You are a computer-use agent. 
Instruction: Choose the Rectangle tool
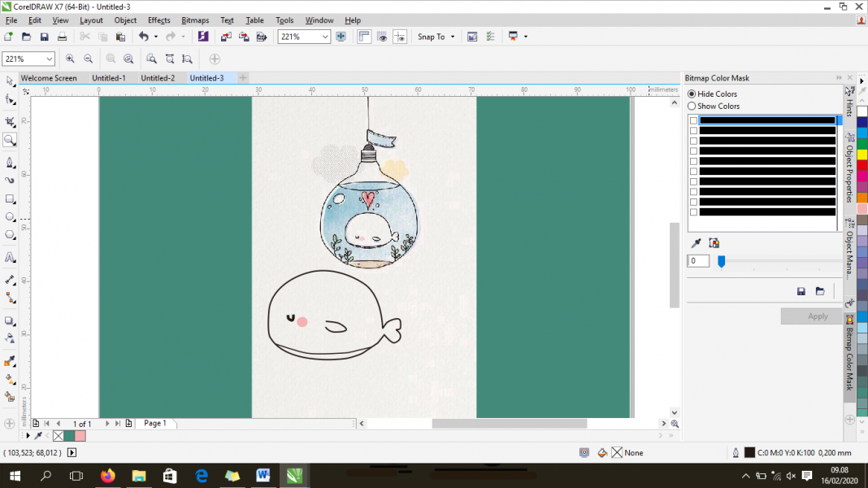10,198
